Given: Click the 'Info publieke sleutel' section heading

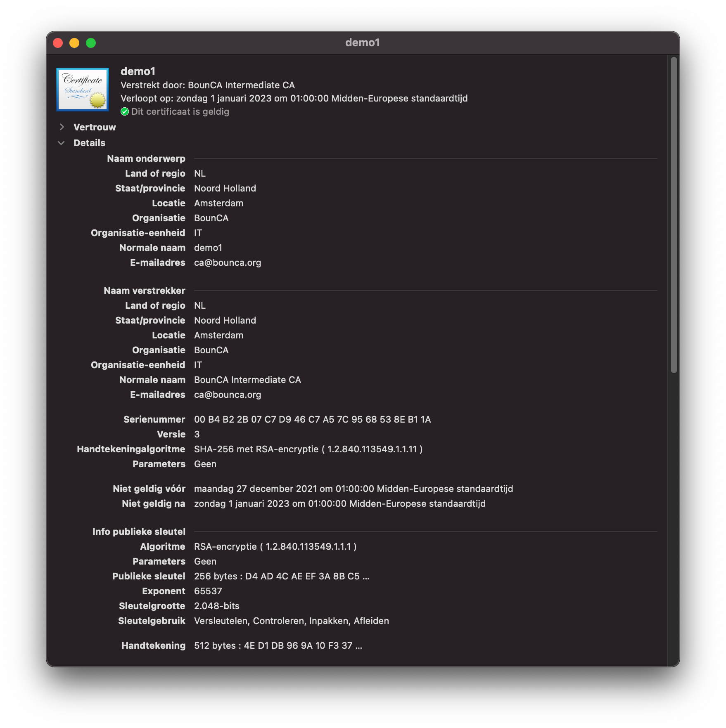Looking at the screenshot, I should 139,532.
